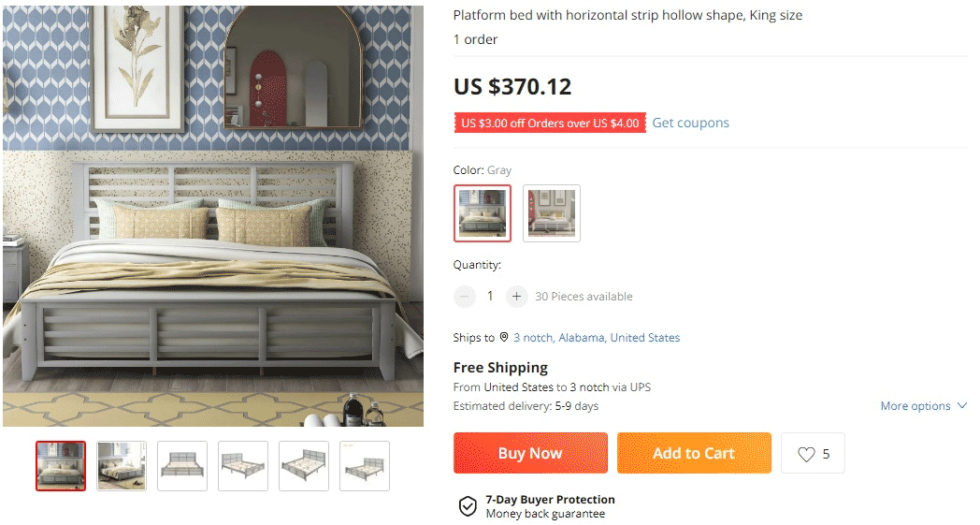Increase quantity with the plus button
Viewport: 980px width, 525px height.
pyautogui.click(x=516, y=297)
